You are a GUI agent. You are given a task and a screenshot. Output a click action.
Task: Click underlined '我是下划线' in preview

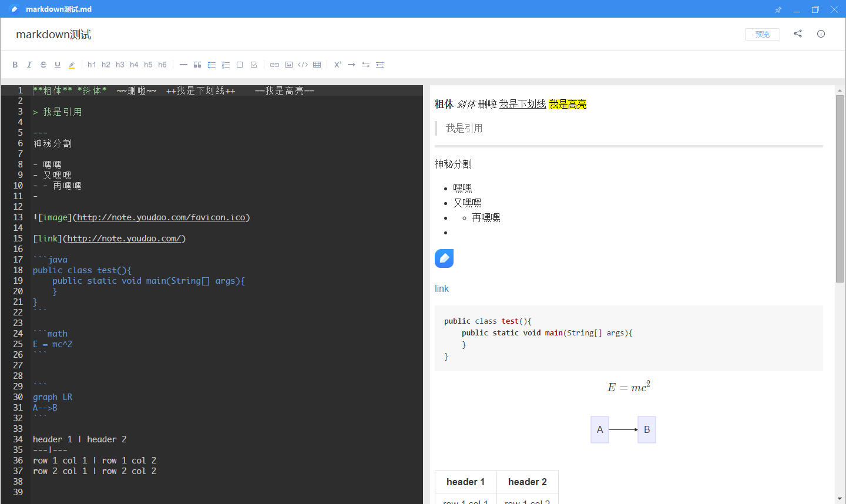point(523,104)
